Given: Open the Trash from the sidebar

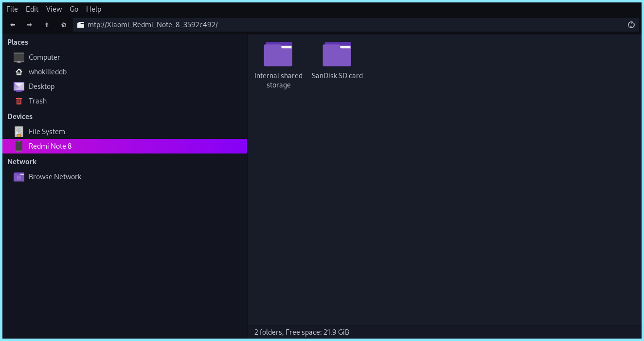Looking at the screenshot, I should point(37,101).
